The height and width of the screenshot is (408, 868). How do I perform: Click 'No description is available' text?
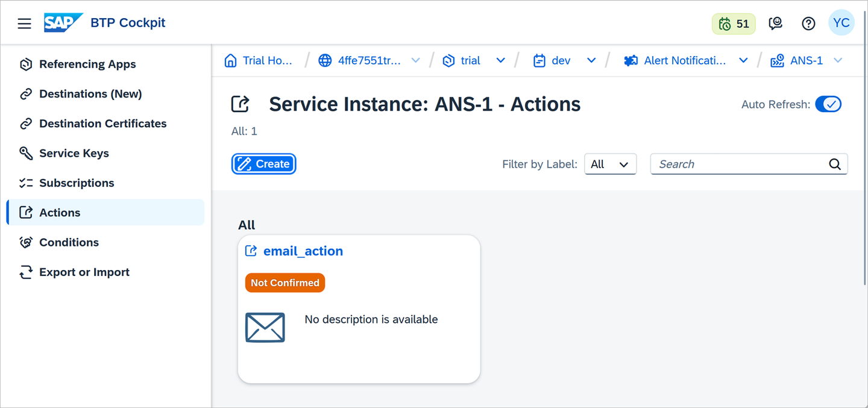[371, 319]
